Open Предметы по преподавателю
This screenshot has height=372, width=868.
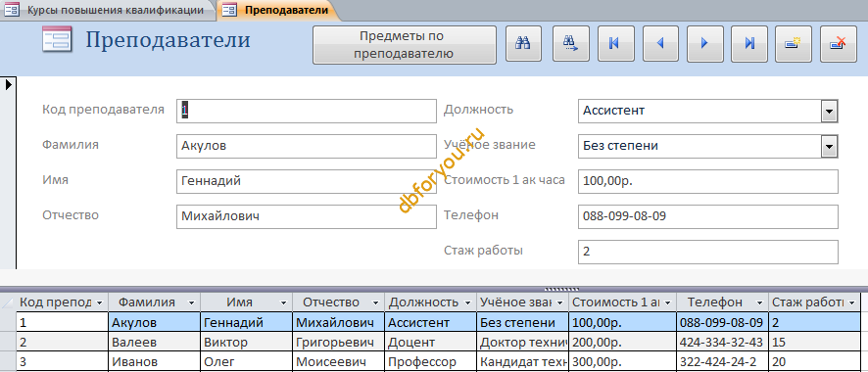pos(404,45)
